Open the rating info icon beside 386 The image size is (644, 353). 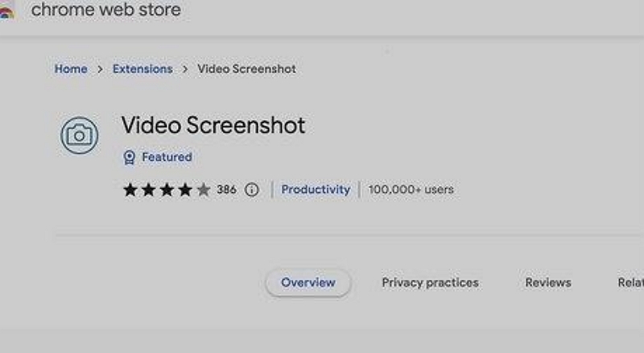click(252, 190)
